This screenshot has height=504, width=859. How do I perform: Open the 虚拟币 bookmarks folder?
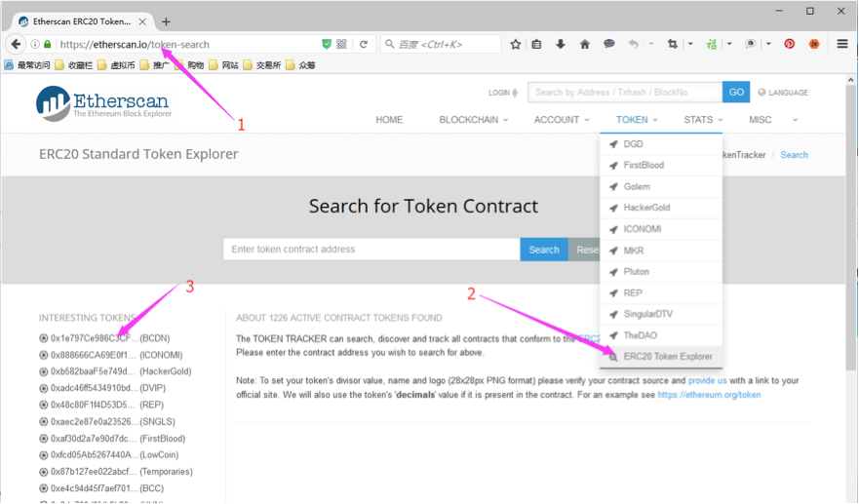[x=116, y=65]
